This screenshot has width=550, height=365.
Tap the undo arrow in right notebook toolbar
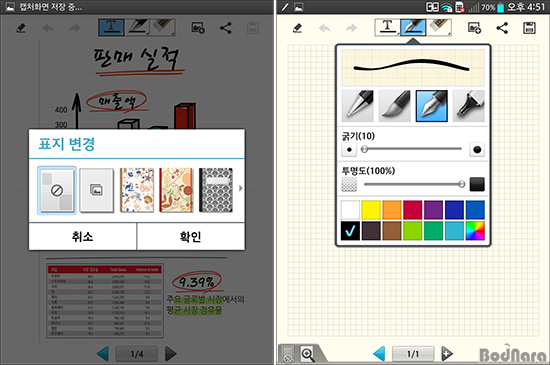tap(324, 28)
